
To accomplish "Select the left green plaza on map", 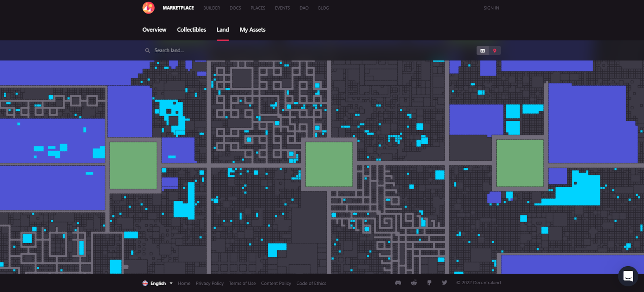I will click(133, 165).
